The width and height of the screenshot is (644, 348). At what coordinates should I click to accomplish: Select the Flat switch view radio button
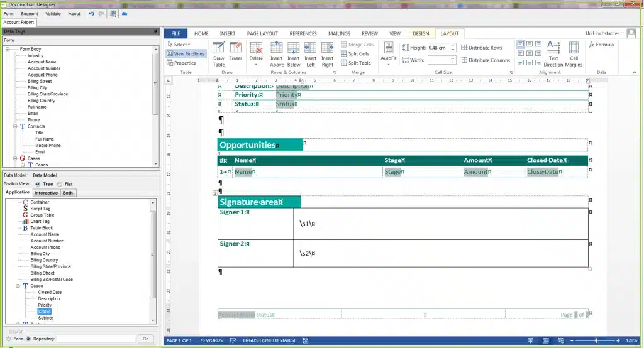[x=60, y=184]
